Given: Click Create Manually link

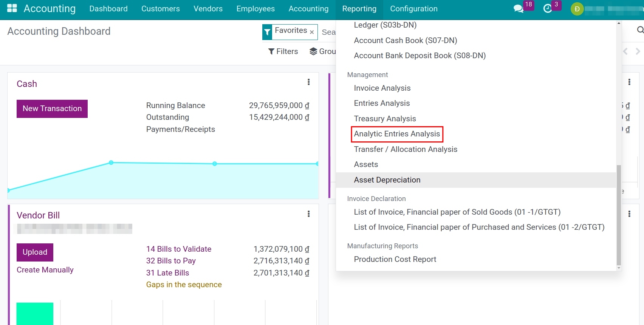Looking at the screenshot, I should [x=45, y=270].
